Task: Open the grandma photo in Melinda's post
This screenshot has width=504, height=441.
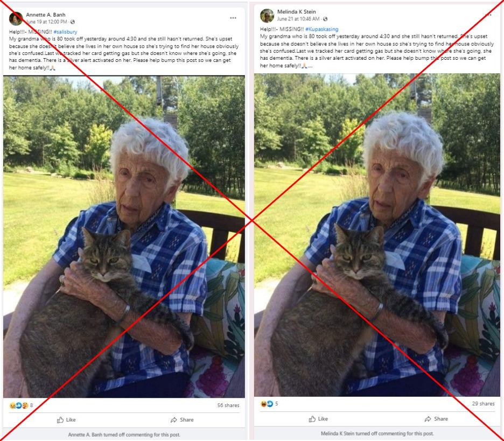Action: (x=377, y=235)
